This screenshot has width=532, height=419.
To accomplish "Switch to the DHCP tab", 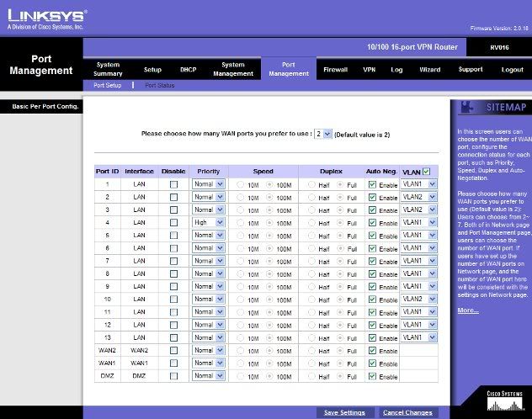I will click(187, 69).
